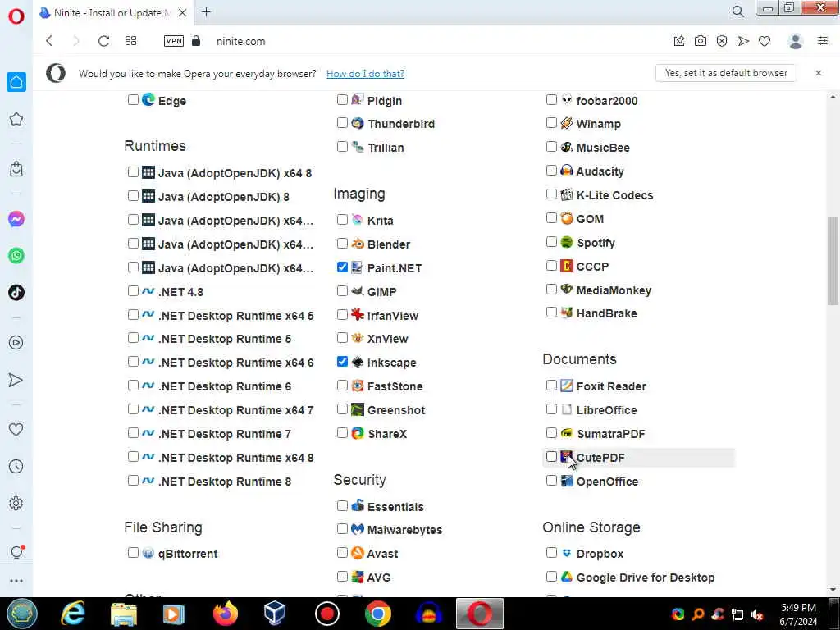
Task: Open Bookmarks heart icon in sidebar
Action: point(16,429)
